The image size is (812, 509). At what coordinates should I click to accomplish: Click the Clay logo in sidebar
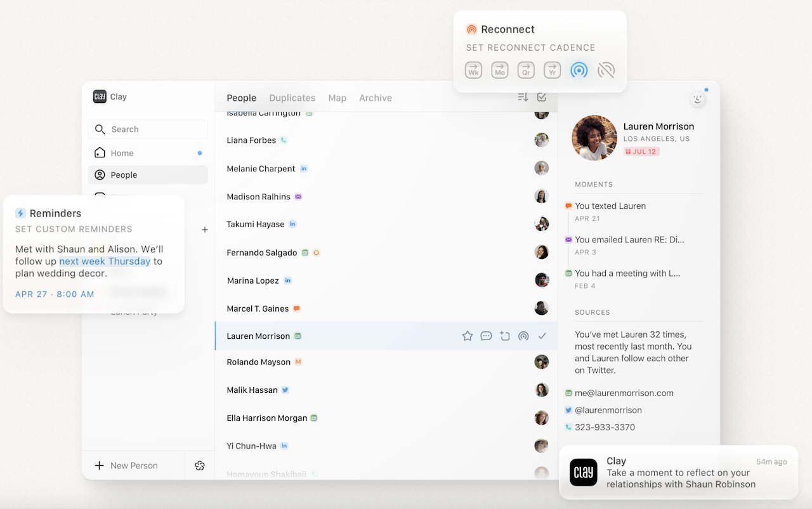[x=100, y=96]
